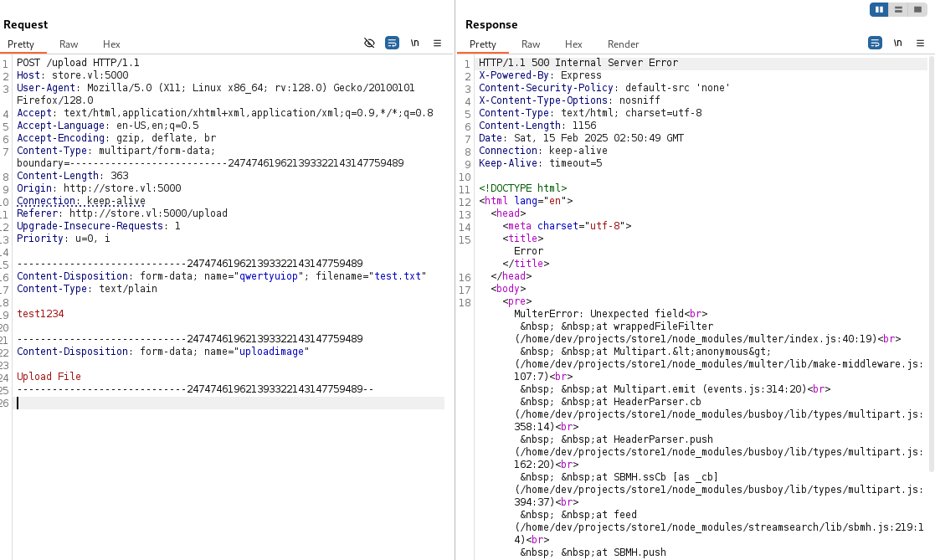935x560 pixels.
Task: Switch Response view to the Pretty tab
Action: 483,44
